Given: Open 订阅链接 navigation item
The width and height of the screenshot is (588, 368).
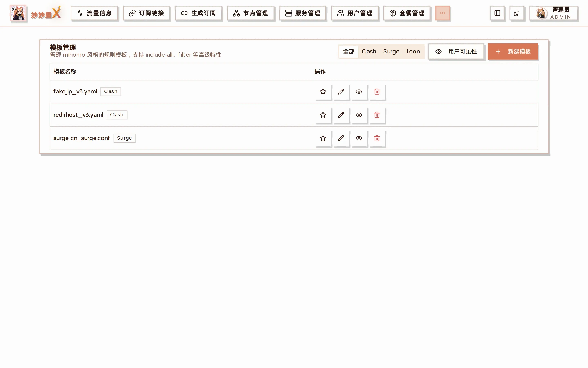Looking at the screenshot, I should [146, 13].
